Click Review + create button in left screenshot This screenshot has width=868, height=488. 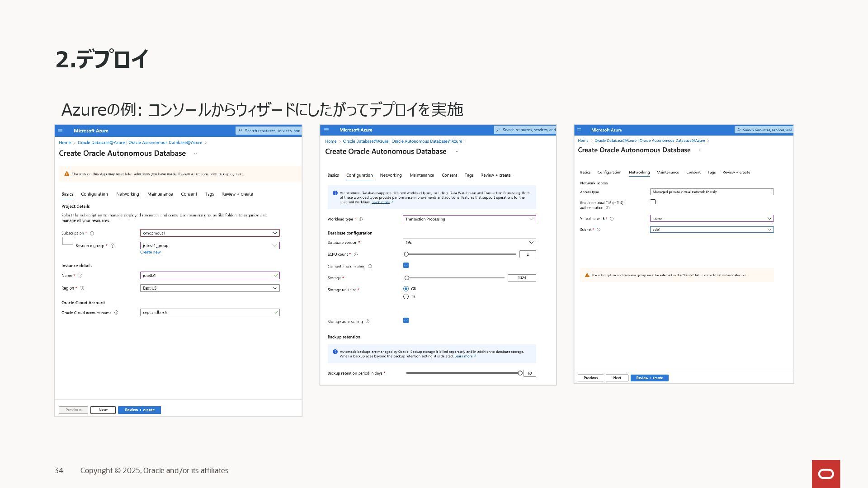140,410
